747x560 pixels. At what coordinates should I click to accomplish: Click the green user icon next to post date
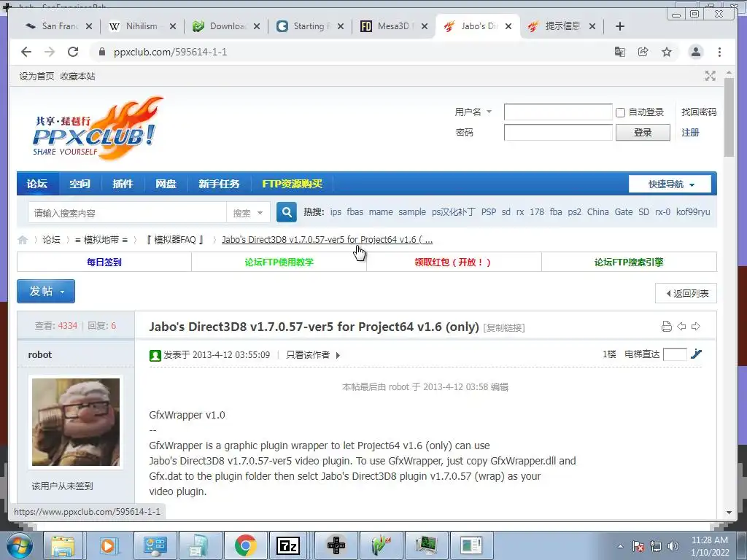point(155,355)
